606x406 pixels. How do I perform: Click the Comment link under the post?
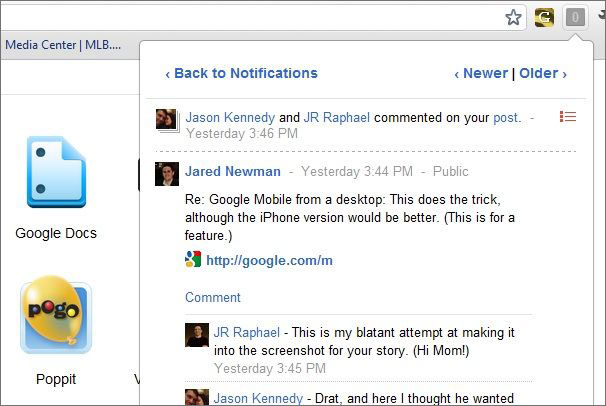(x=213, y=297)
